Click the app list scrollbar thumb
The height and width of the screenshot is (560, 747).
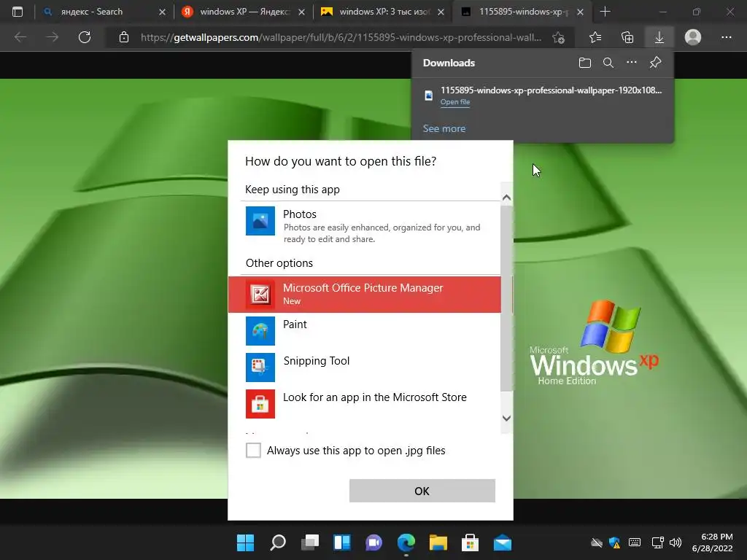point(506,297)
